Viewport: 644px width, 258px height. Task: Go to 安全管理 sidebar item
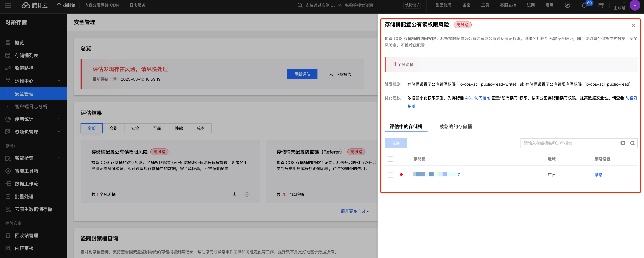point(34,94)
